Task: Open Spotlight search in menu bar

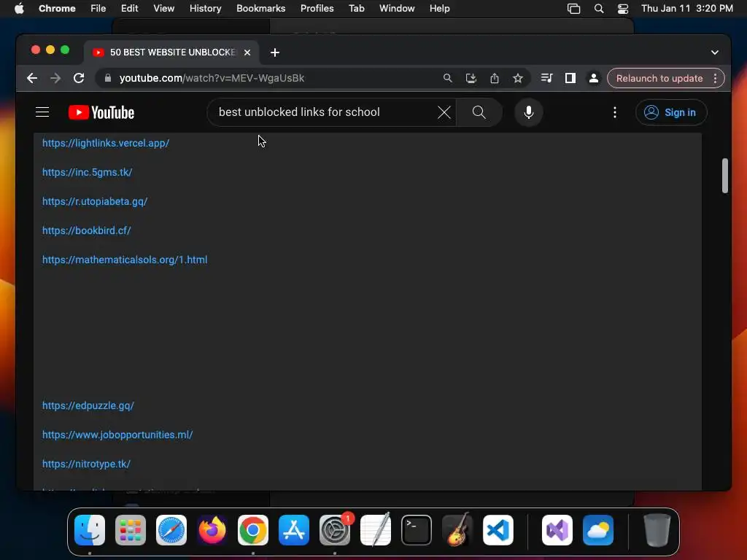Action: pyautogui.click(x=599, y=8)
